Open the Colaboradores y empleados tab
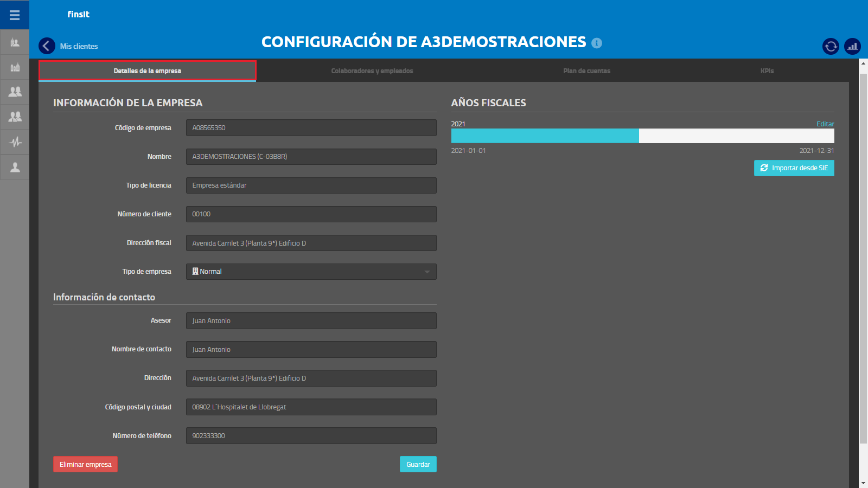Screen dimensions: 868x488 [x=372, y=71]
